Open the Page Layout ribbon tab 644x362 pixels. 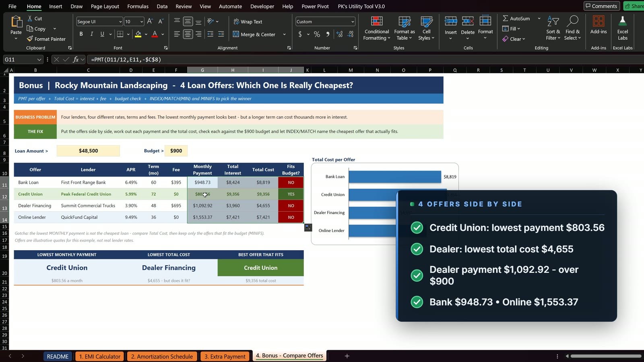(x=105, y=6)
